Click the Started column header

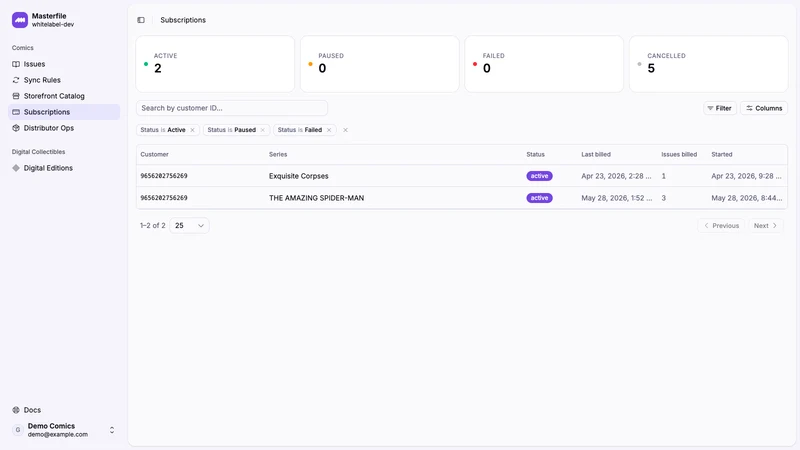point(721,155)
